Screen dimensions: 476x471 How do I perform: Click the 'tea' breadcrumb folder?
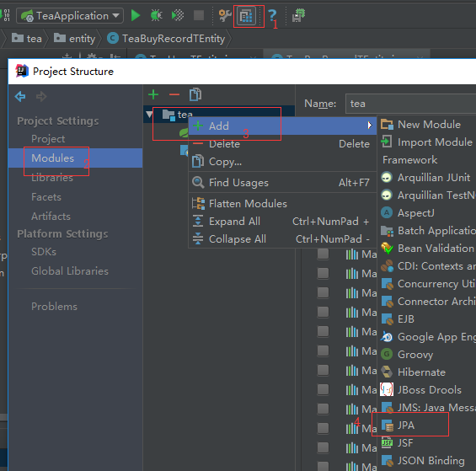[27, 39]
